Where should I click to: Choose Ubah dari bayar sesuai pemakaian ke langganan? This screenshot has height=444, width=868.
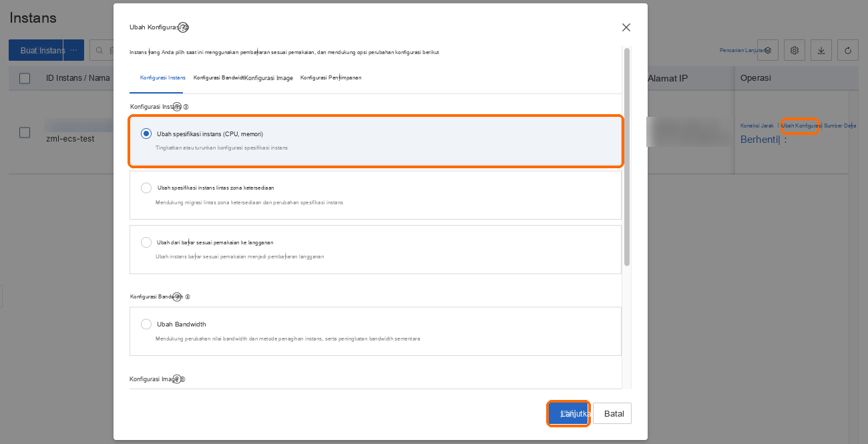(x=375, y=249)
